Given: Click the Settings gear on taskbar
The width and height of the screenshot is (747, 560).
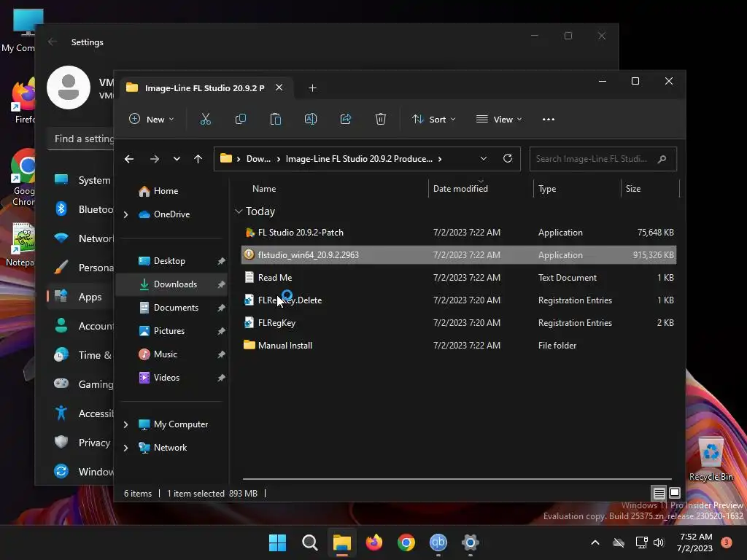Looking at the screenshot, I should [471, 542].
